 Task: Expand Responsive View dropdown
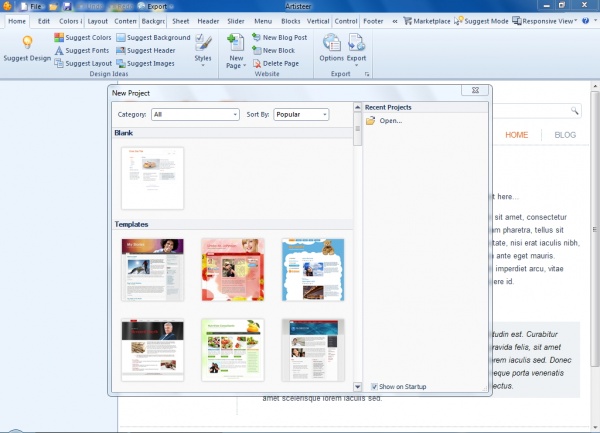click(576, 20)
